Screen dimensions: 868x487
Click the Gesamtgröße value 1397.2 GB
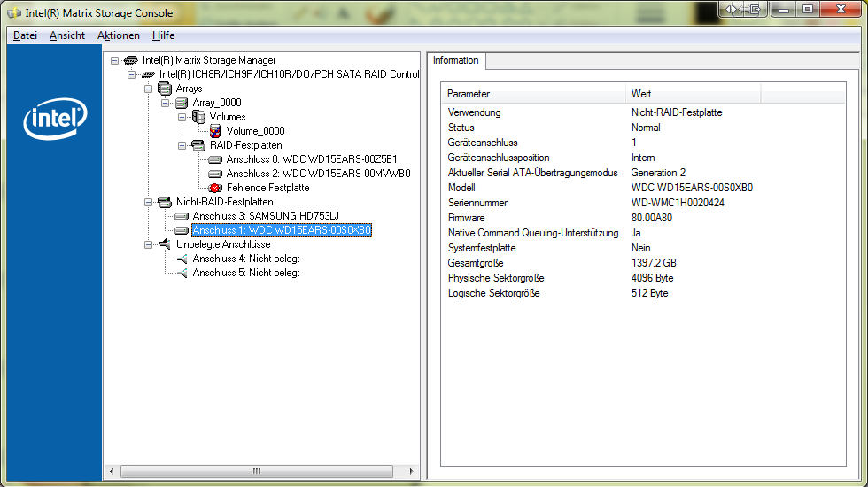[x=654, y=263]
